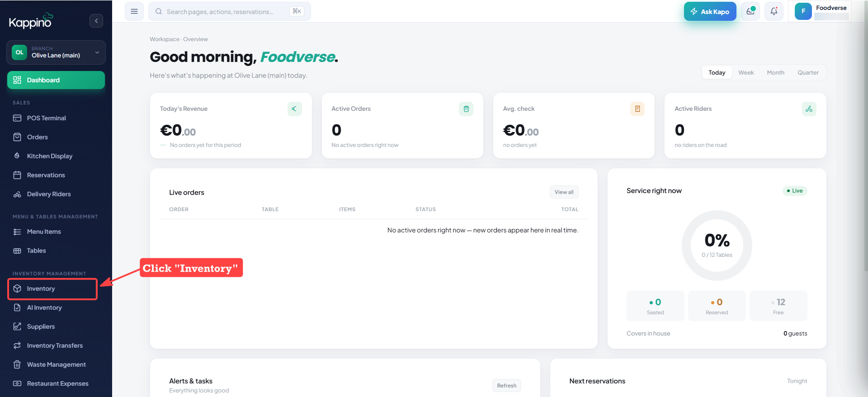
Task: Click the Foodverse avatar icon
Action: click(x=803, y=11)
